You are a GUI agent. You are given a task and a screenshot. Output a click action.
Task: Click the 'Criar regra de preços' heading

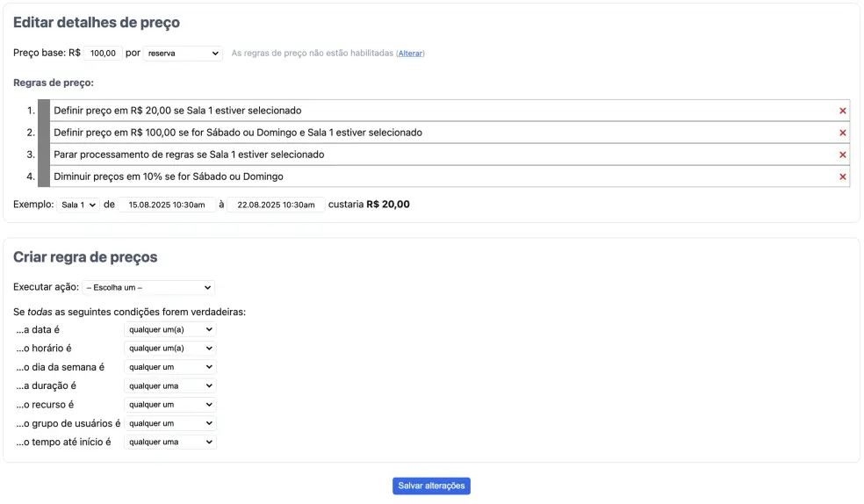pyautogui.click(x=85, y=257)
